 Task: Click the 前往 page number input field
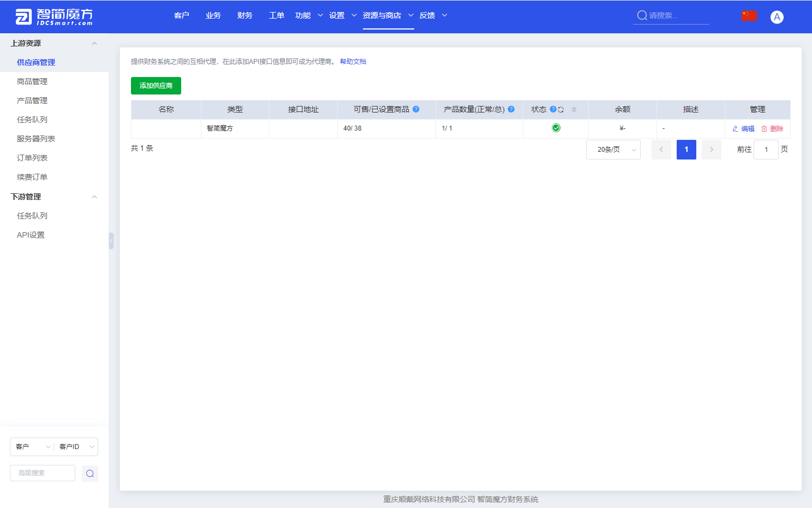(766, 149)
